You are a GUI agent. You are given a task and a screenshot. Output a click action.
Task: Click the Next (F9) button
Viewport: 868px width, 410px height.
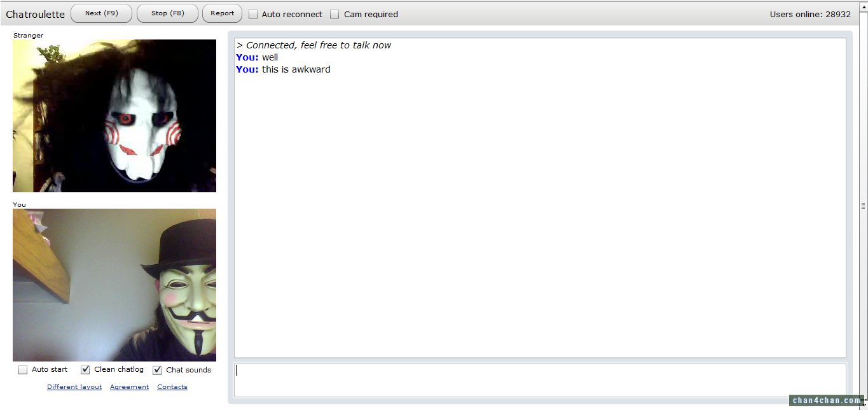pos(101,13)
